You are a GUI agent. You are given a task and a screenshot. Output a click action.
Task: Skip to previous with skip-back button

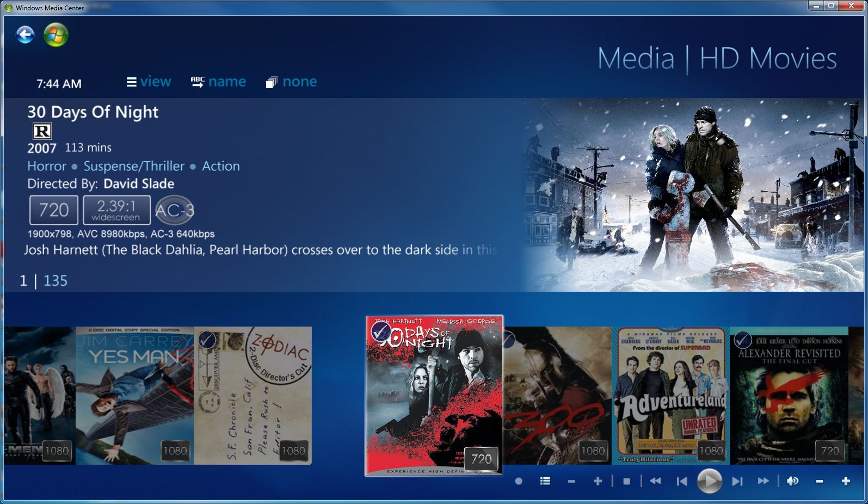tap(681, 481)
